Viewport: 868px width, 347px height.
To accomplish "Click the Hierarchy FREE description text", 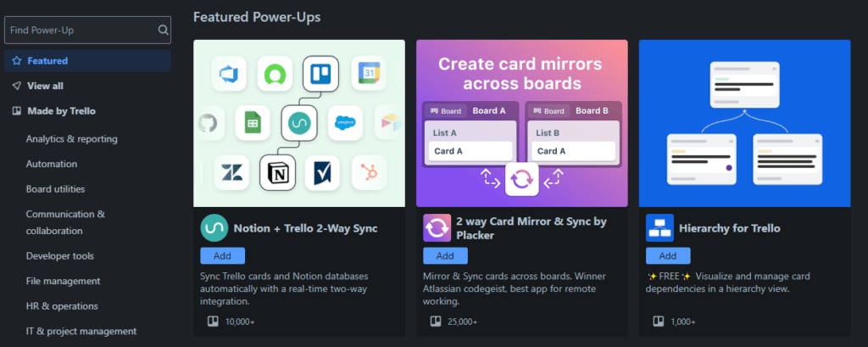I will [x=728, y=283].
